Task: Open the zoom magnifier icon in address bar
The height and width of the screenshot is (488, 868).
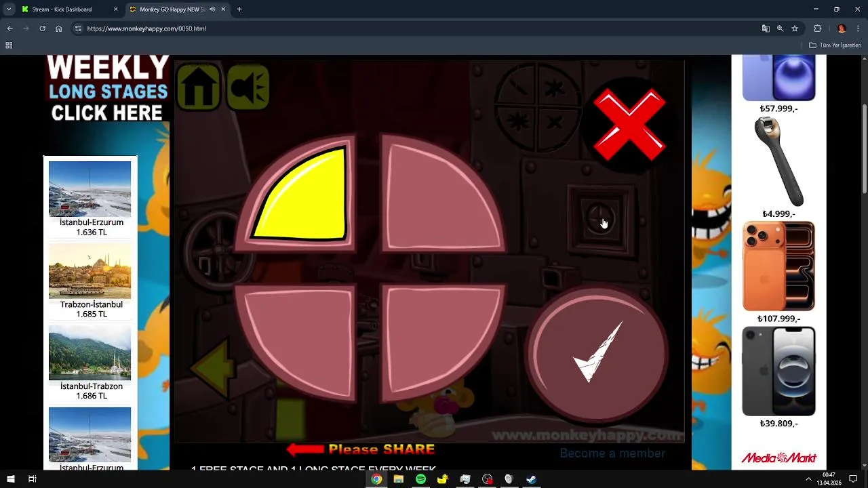Action: pyautogui.click(x=780, y=28)
